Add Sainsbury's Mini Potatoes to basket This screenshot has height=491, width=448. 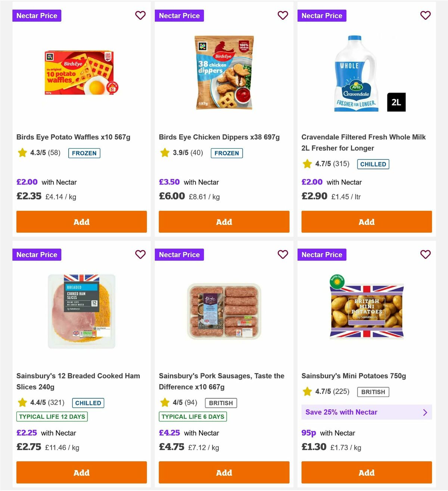(366, 472)
